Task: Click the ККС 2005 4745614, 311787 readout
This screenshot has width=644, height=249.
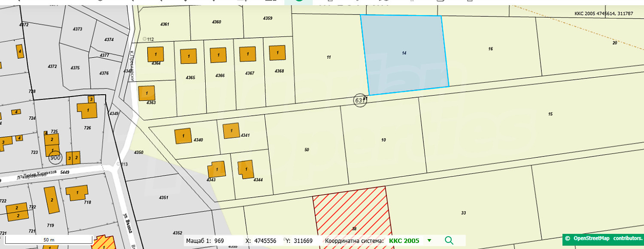Action: [x=604, y=14]
